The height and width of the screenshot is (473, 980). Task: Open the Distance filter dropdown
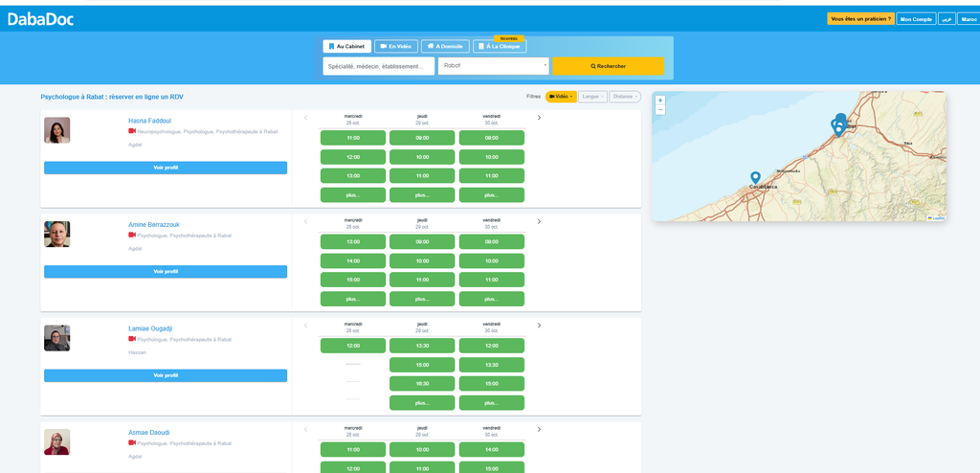625,97
